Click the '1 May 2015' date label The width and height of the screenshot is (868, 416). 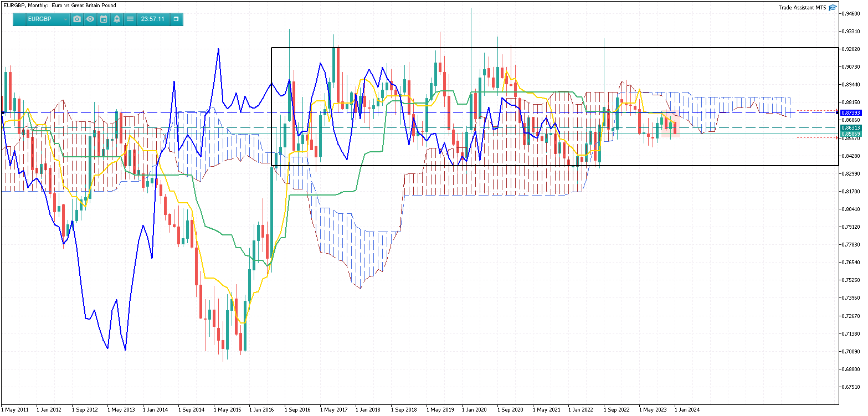click(227, 410)
